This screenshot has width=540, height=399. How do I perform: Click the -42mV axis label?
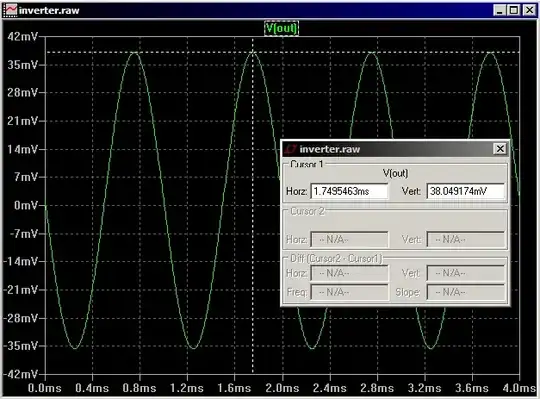(20, 374)
